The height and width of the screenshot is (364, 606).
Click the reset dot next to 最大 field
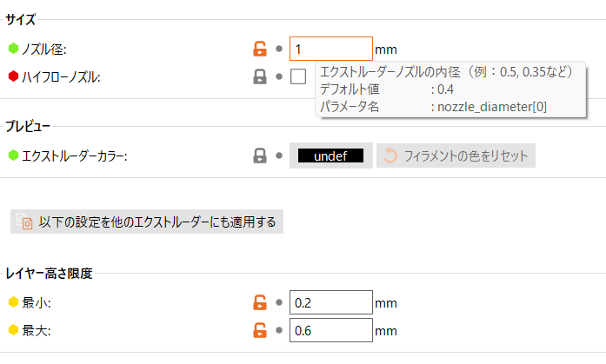[278, 330]
